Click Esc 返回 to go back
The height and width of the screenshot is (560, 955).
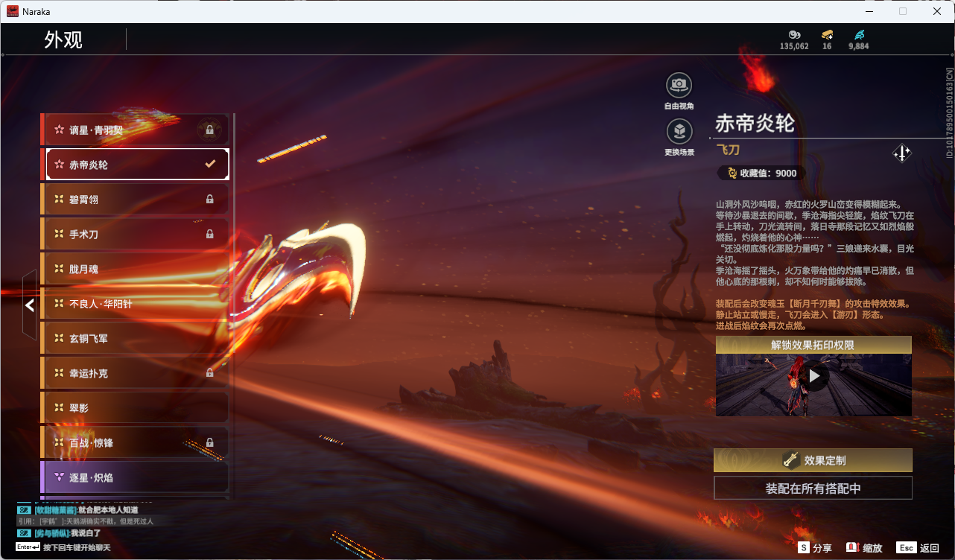pyautogui.click(x=918, y=547)
